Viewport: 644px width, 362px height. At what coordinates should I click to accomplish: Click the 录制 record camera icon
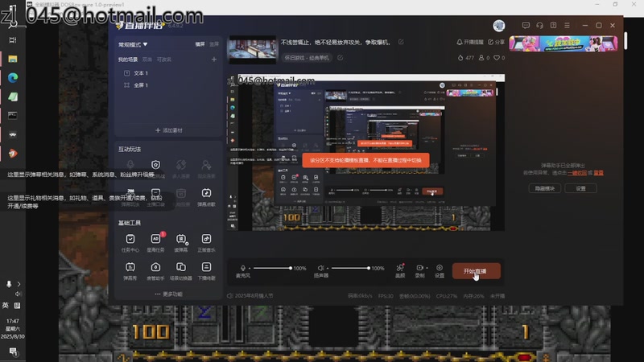coord(419,268)
